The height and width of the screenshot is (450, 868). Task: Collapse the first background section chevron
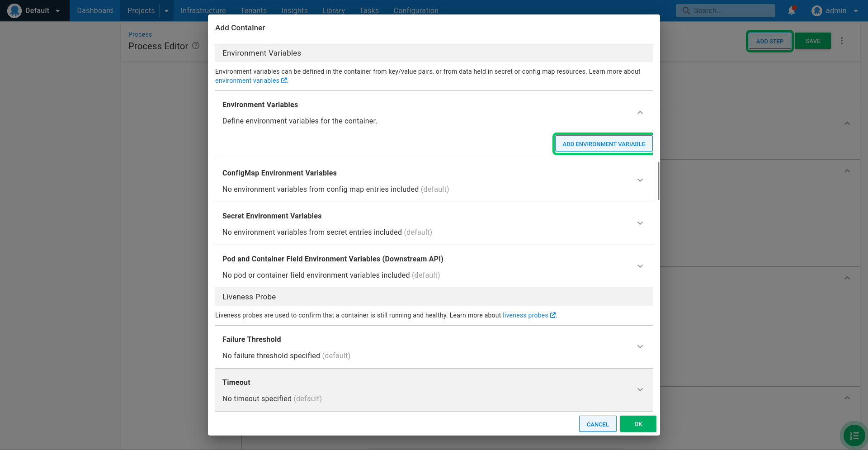click(x=847, y=123)
